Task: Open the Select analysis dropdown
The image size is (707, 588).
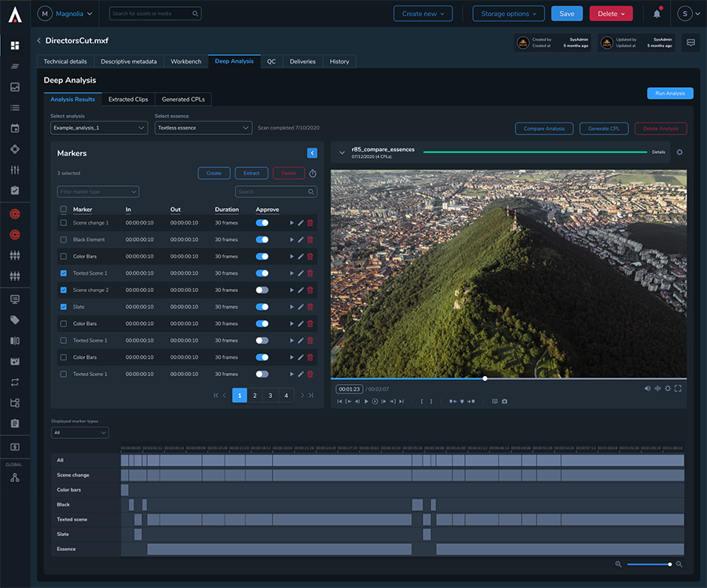Action: pyautogui.click(x=99, y=127)
